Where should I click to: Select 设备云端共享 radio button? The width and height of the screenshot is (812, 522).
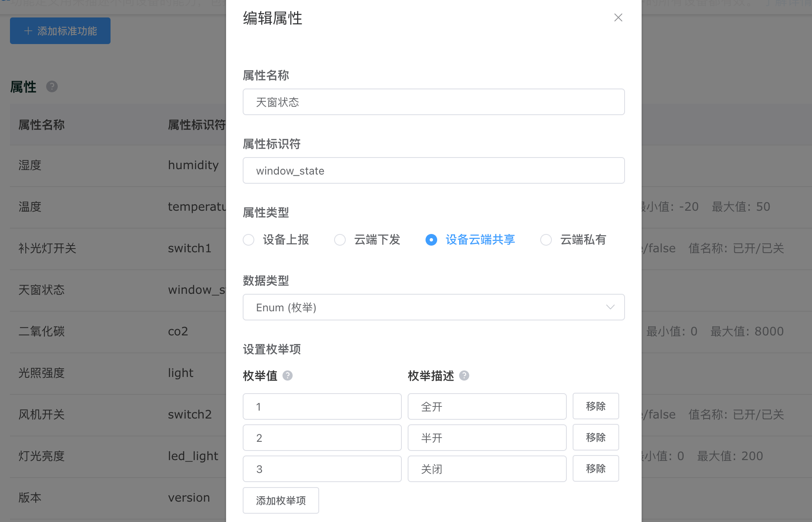point(431,240)
